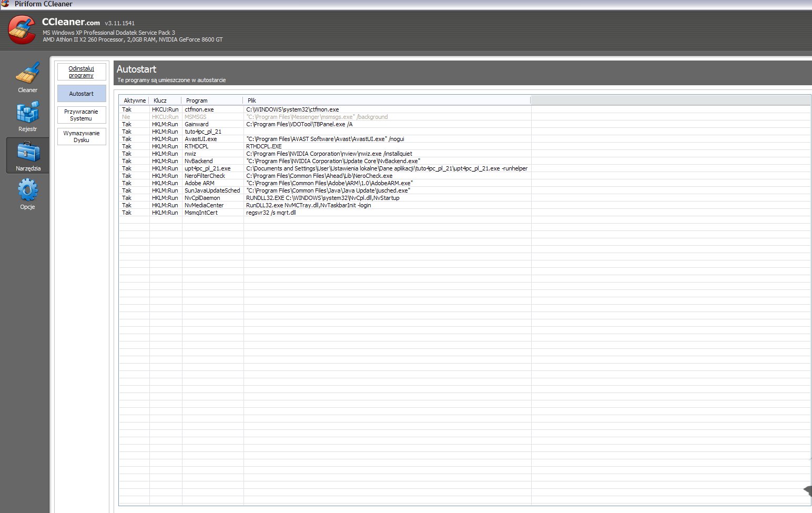This screenshot has height=513, width=812.
Task: Click HKCU:Run key of ctfmon.exe row
Action: [x=165, y=109]
